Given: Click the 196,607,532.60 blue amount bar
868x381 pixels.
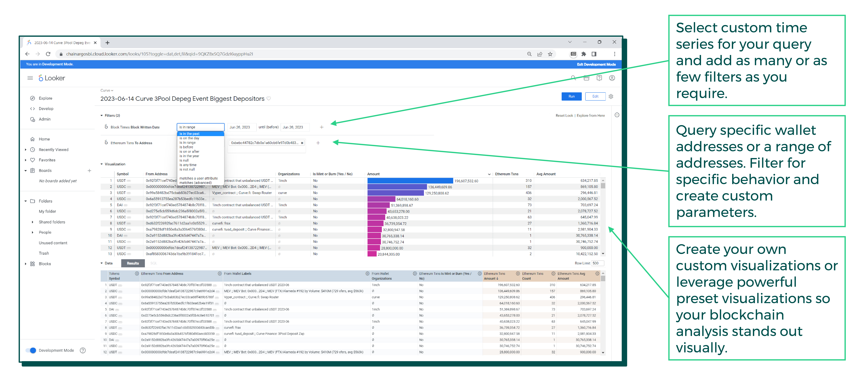Looking at the screenshot, I should point(410,181).
